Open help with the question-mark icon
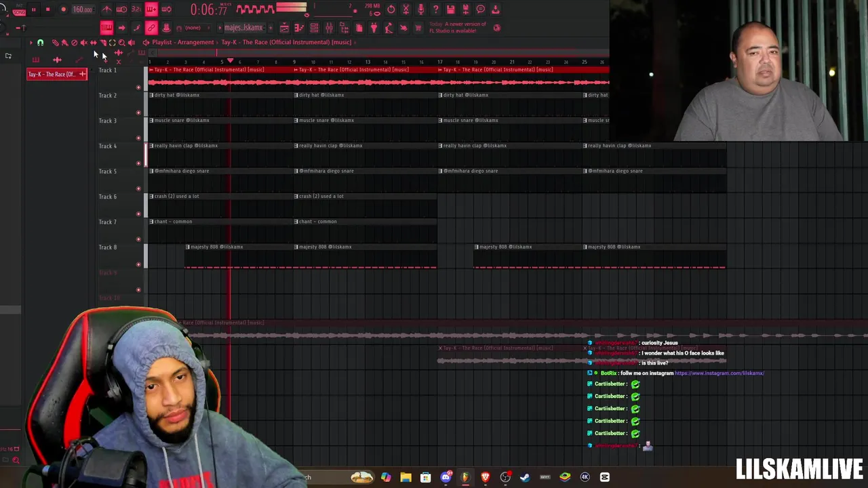 click(435, 9)
